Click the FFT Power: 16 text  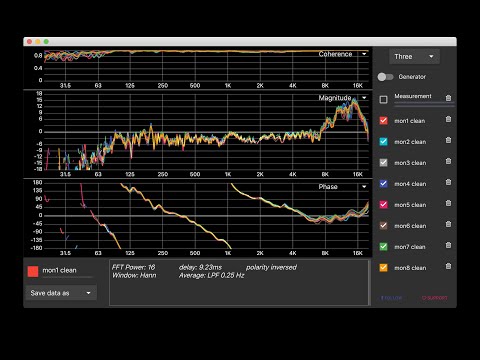click(x=133, y=267)
